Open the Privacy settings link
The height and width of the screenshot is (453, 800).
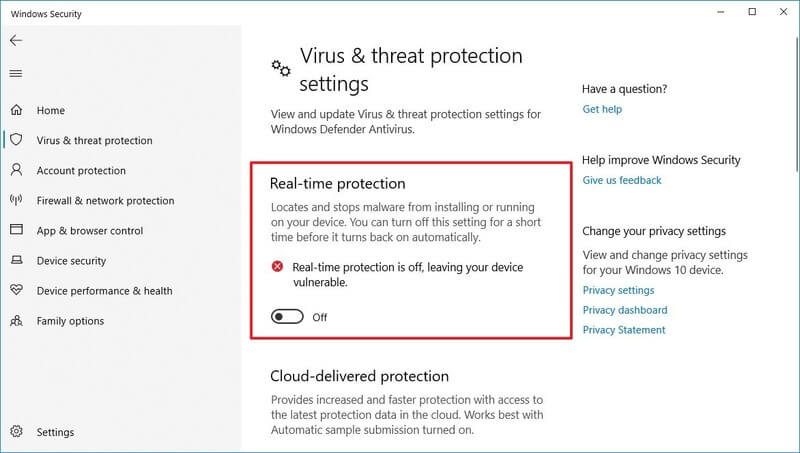(618, 290)
